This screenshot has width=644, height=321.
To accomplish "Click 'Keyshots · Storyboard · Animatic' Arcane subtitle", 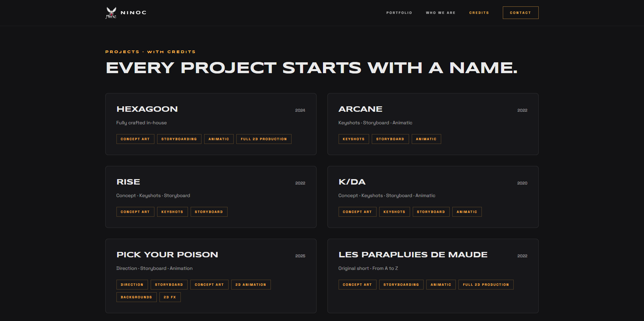I will click(x=375, y=123).
